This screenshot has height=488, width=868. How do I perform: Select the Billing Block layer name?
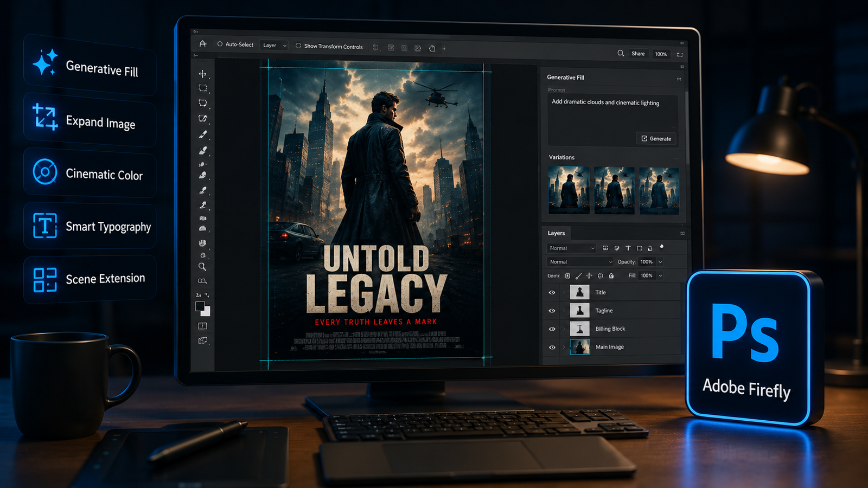[x=610, y=329]
